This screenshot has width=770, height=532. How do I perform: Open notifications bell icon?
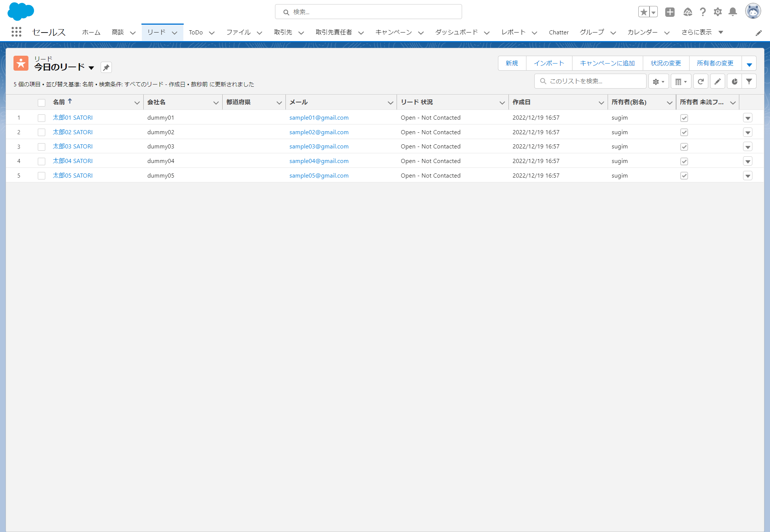point(733,12)
